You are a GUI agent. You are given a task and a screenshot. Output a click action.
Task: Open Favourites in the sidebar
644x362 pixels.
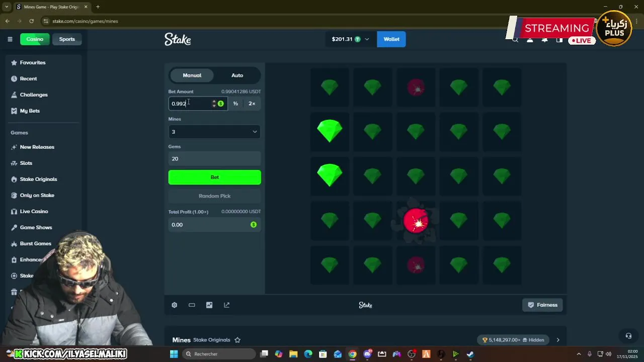point(33,62)
